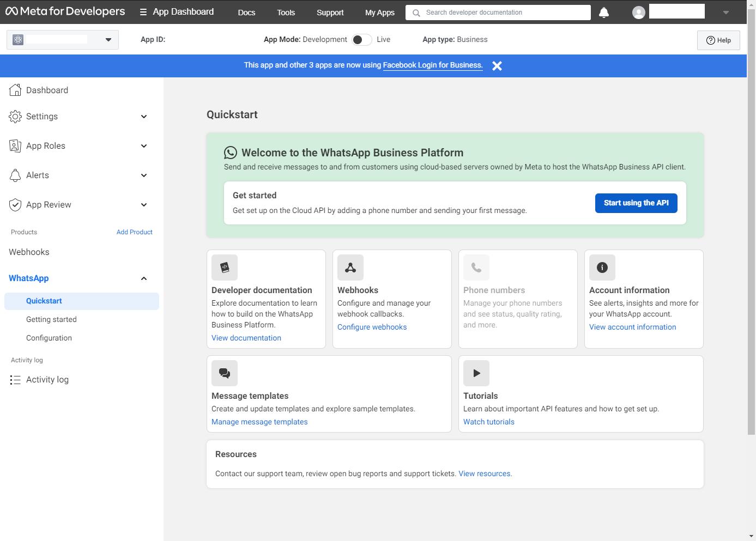Click the Alerts bell icon in sidebar

tap(15, 175)
